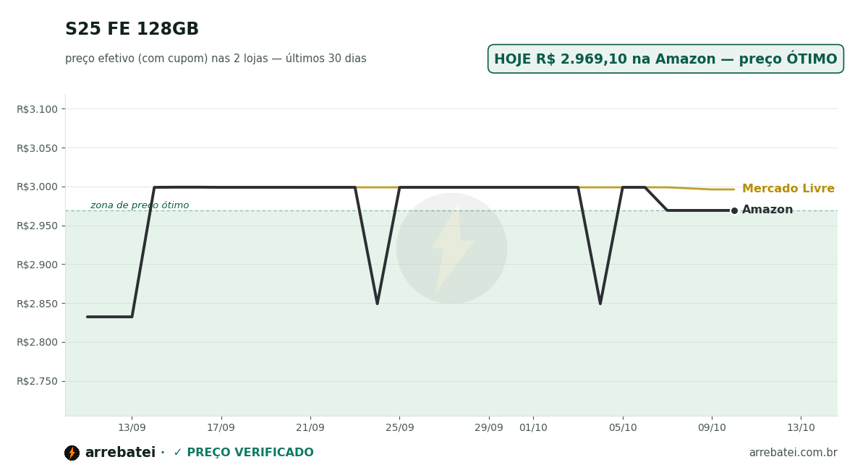Click the 21/09 date label
868x470 pixels.
[310, 428]
